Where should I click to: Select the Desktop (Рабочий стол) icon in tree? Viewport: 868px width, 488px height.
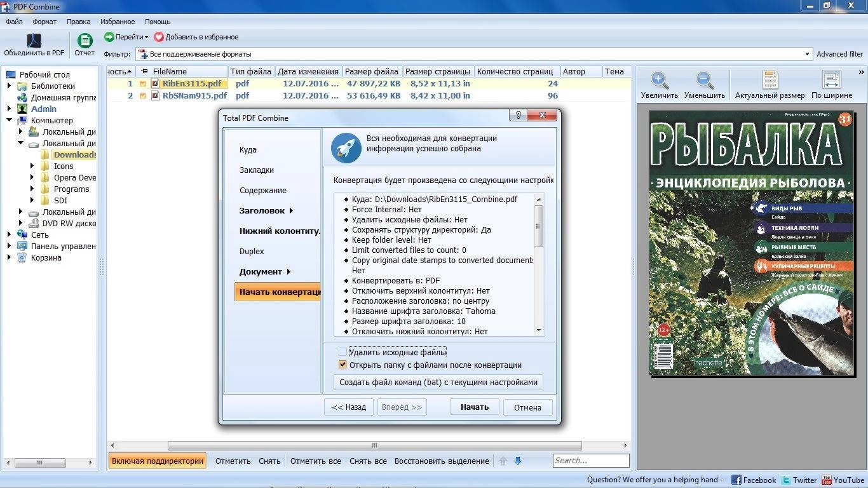pos(11,74)
